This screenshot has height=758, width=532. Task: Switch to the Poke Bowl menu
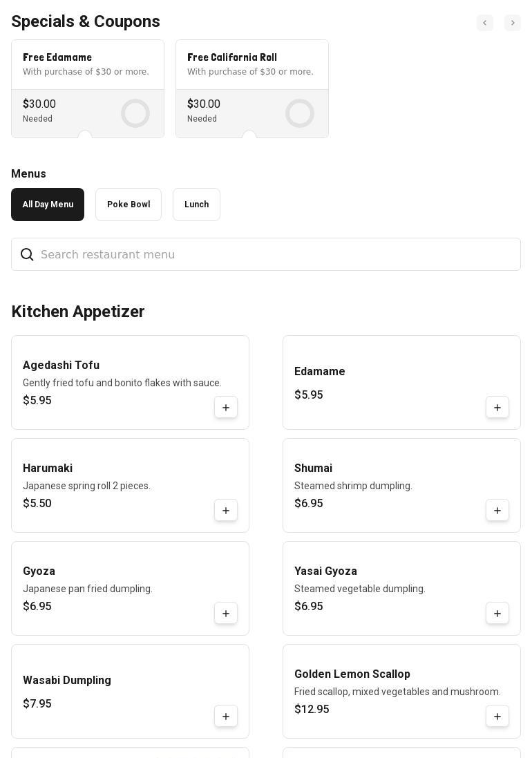pyautogui.click(x=129, y=205)
